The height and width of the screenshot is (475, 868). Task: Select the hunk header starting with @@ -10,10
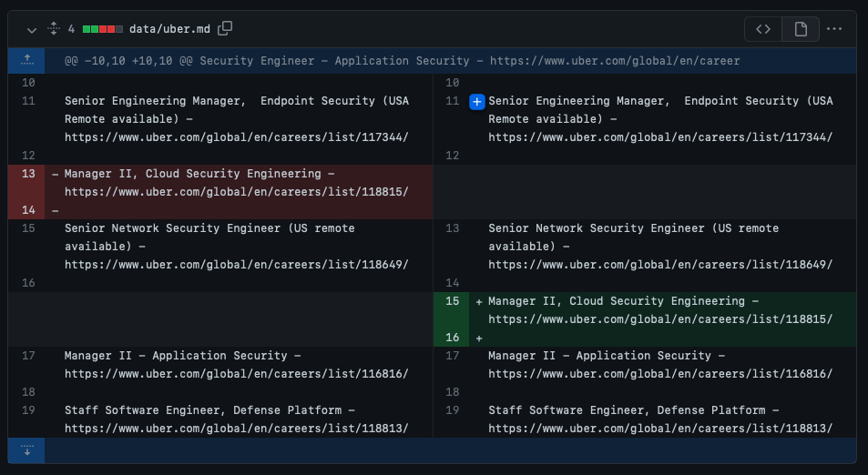pyautogui.click(x=402, y=61)
